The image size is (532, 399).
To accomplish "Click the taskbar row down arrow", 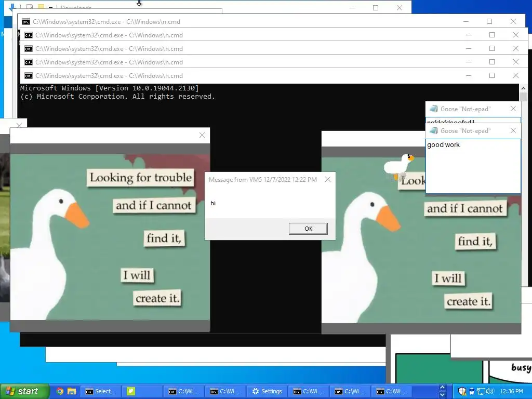I will click(442, 395).
